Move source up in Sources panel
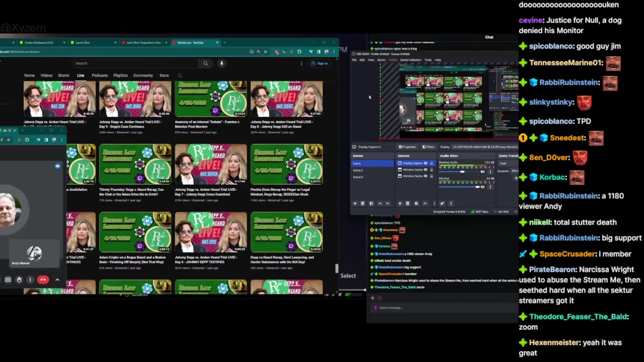The image size is (644, 362). 425,203
